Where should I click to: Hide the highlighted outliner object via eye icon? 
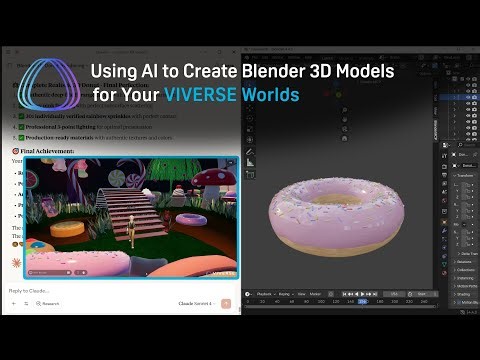point(468,97)
